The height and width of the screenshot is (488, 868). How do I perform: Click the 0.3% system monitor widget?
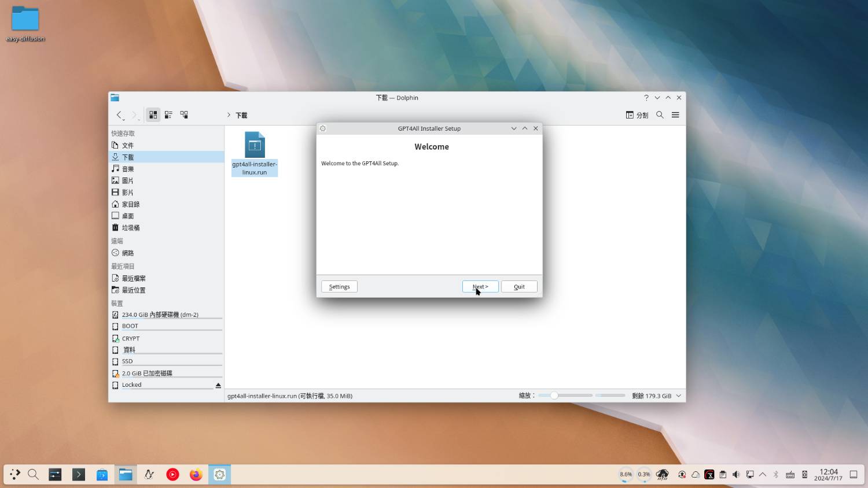(x=644, y=475)
